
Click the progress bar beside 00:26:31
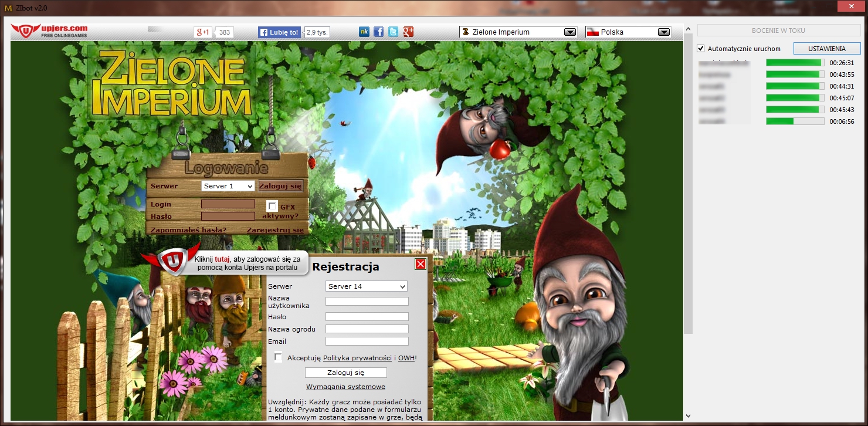pos(795,63)
